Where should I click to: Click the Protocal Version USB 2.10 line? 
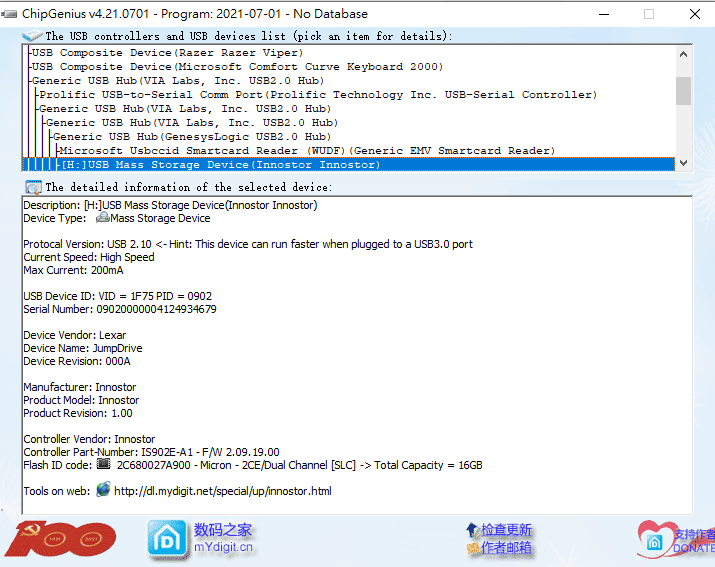(248, 244)
